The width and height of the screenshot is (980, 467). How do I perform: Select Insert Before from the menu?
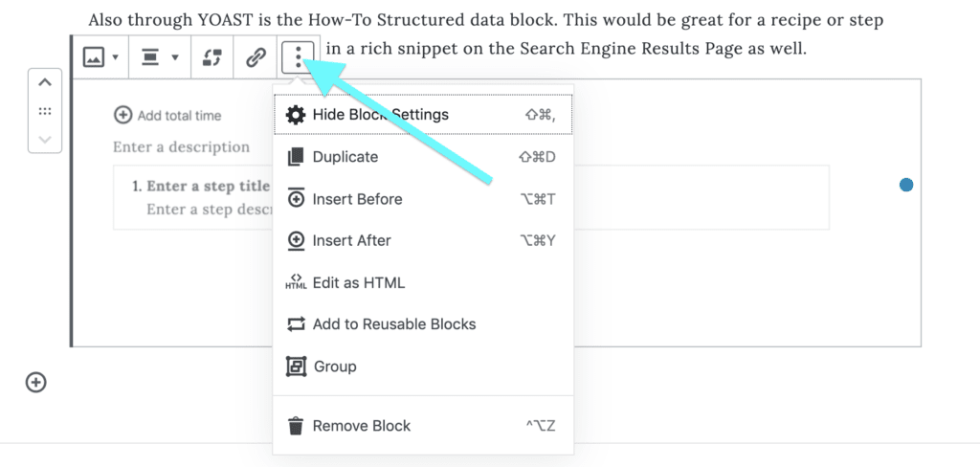coord(423,199)
